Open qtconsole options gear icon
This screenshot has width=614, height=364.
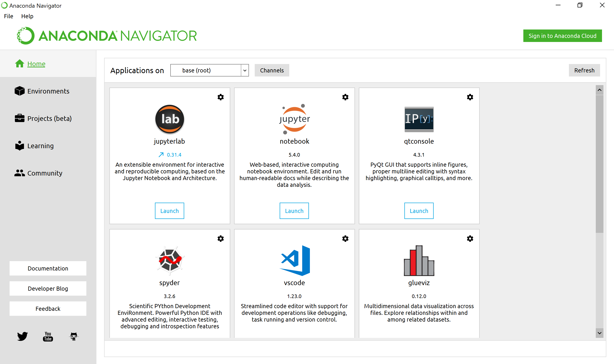[470, 97]
